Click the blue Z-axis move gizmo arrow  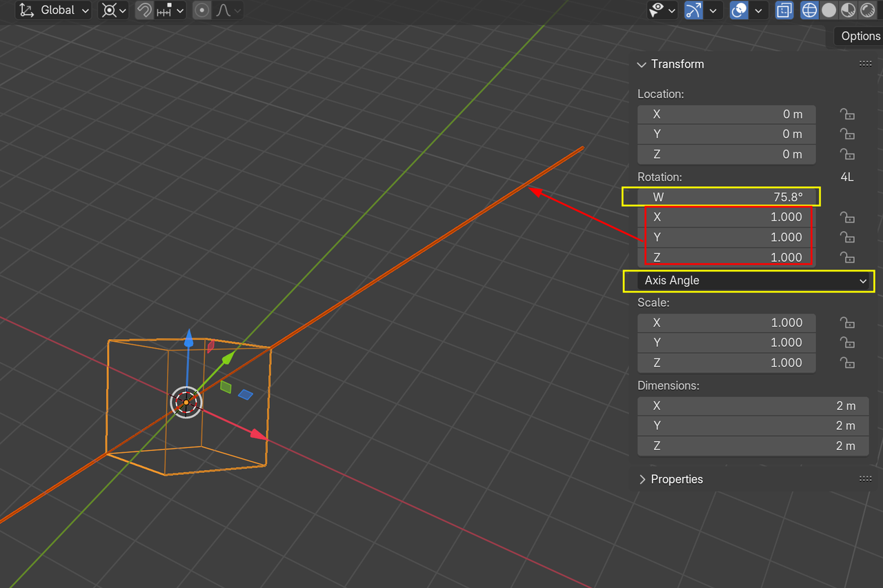(188, 338)
